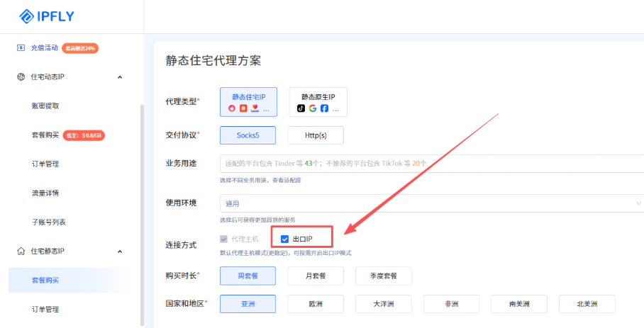Click the heart-shaped Lazada icon in 静态住宅IP

pos(255,108)
